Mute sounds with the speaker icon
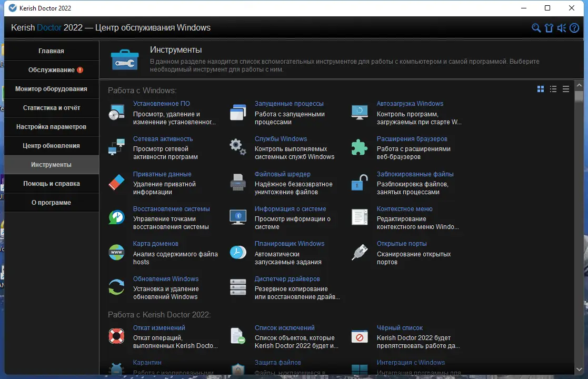 click(562, 28)
